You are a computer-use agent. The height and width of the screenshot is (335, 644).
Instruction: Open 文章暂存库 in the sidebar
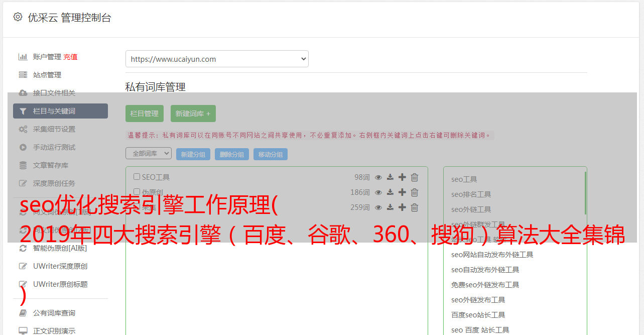[51, 165]
